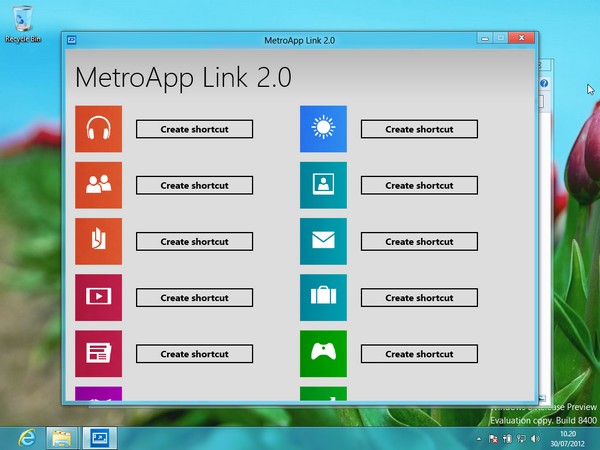Viewport: 600px width, 450px height.
Task: Show hidden tray icons arrow
Action: [x=479, y=439]
